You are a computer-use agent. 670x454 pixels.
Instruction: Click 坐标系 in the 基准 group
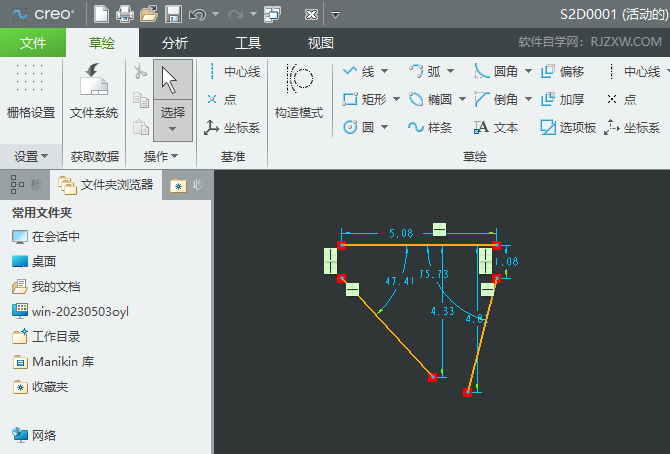point(232,127)
